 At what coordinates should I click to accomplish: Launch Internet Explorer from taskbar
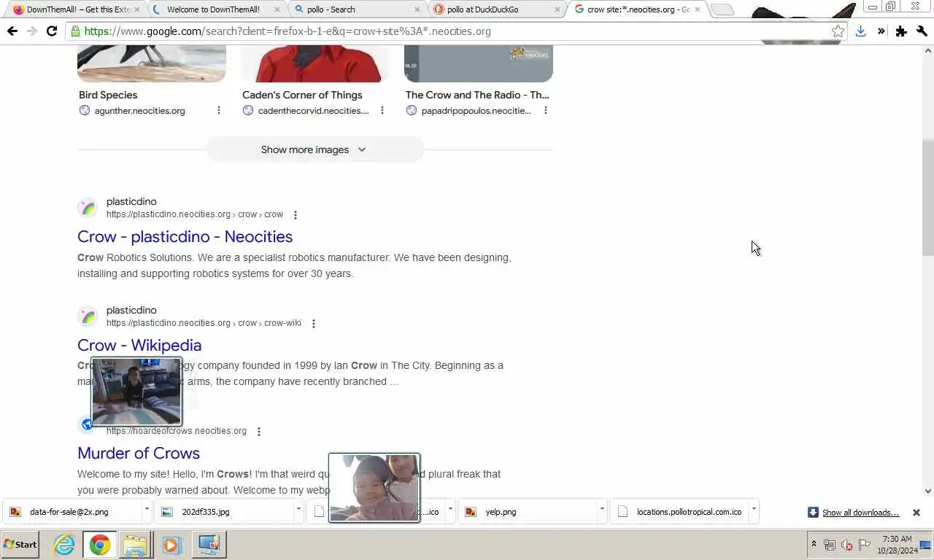64,545
